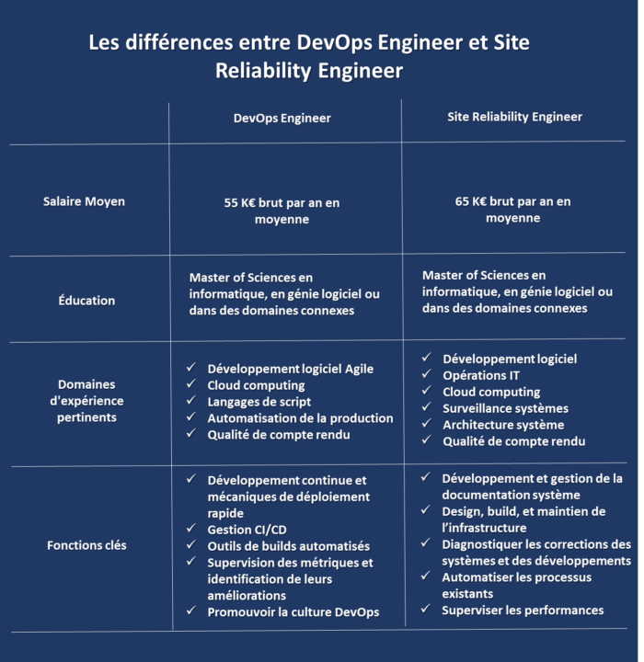The image size is (644, 662).
Task: Select the 'Domaines d'expérience pertinents' row label
Action: pyautogui.click(x=86, y=401)
